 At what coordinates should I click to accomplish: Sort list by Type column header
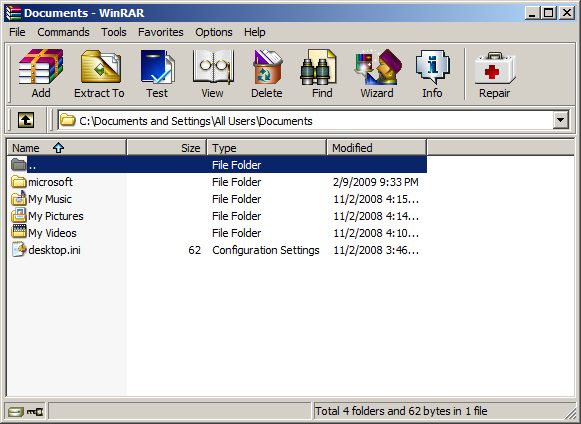point(267,148)
